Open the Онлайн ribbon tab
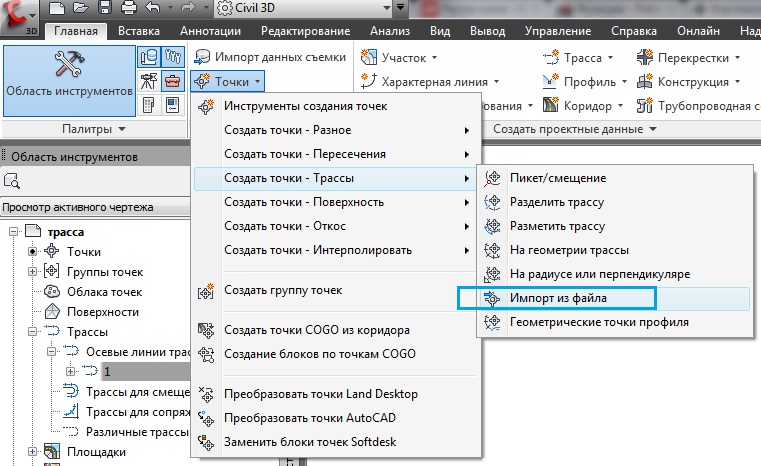The image size is (761, 466). 698,31
